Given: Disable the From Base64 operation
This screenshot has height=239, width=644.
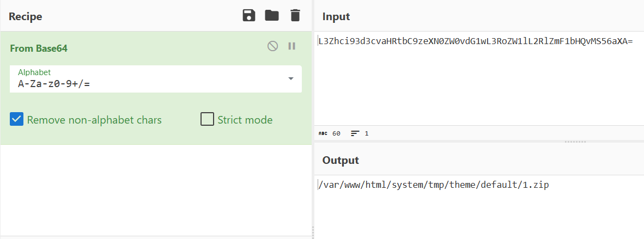Looking at the screenshot, I should (x=272, y=46).
